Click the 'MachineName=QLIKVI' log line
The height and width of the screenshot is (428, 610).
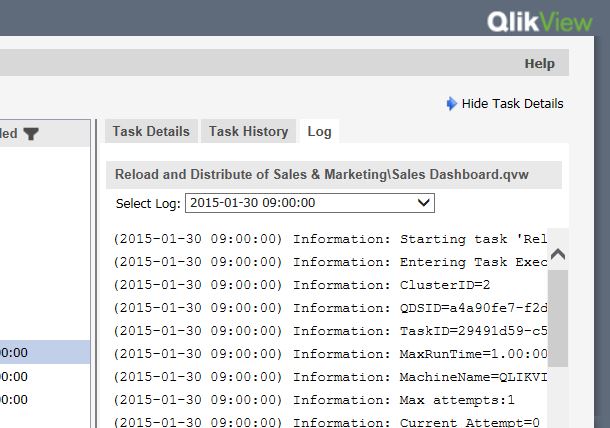tap(330, 377)
